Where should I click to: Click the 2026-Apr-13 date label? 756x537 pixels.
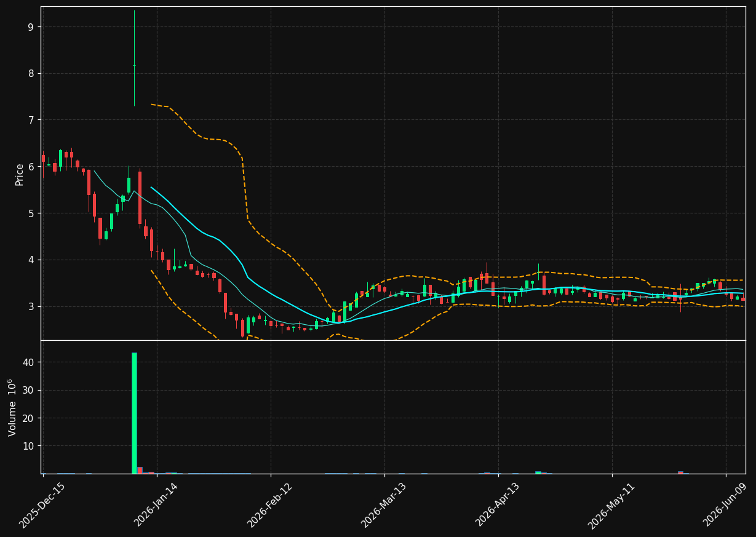click(497, 506)
